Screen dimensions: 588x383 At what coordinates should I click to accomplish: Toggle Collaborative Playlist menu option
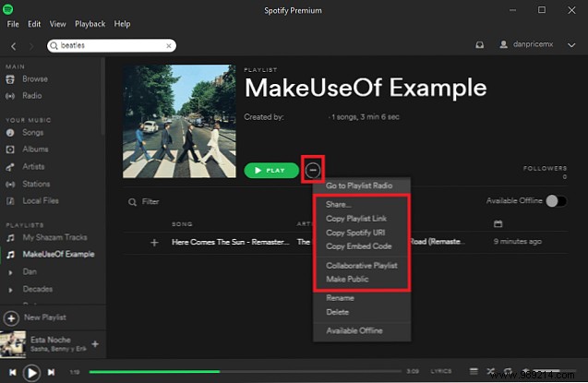362,265
